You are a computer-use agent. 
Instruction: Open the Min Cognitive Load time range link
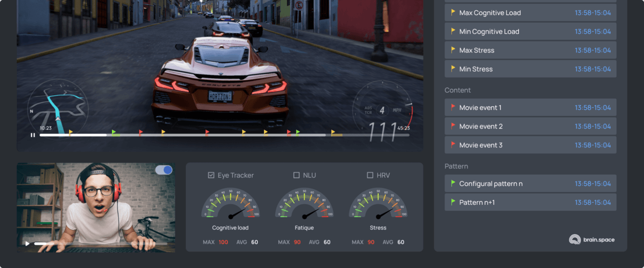pyautogui.click(x=593, y=32)
